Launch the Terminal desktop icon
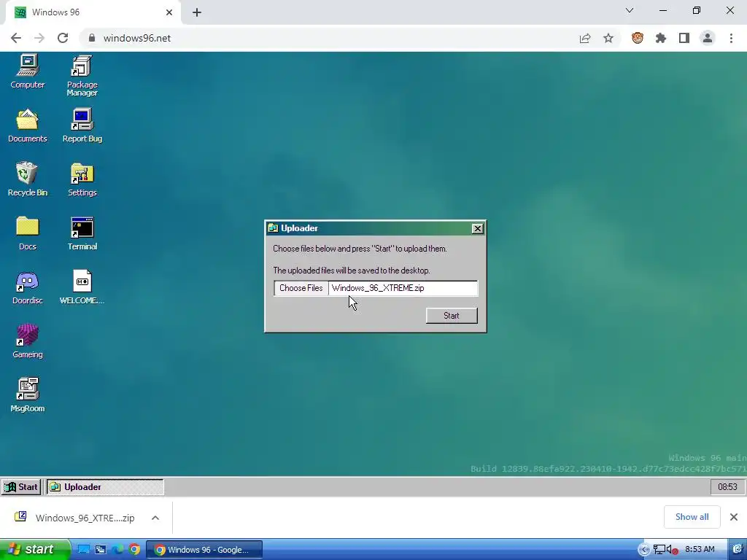The height and width of the screenshot is (560, 747). click(x=82, y=233)
